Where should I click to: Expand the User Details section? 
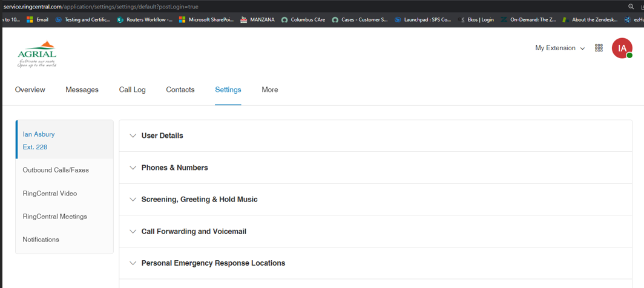click(x=375, y=136)
